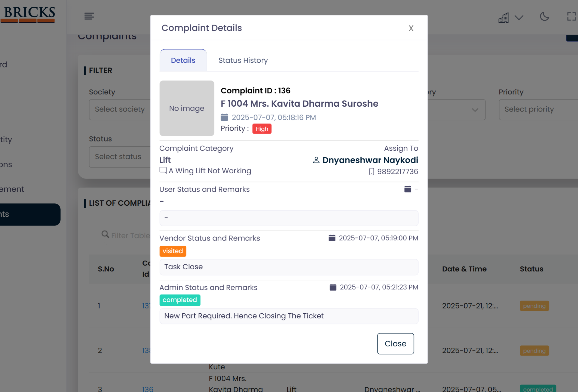This screenshot has height=392, width=578.
Task: Click calendar icon in Admin Status row
Action: click(x=333, y=287)
